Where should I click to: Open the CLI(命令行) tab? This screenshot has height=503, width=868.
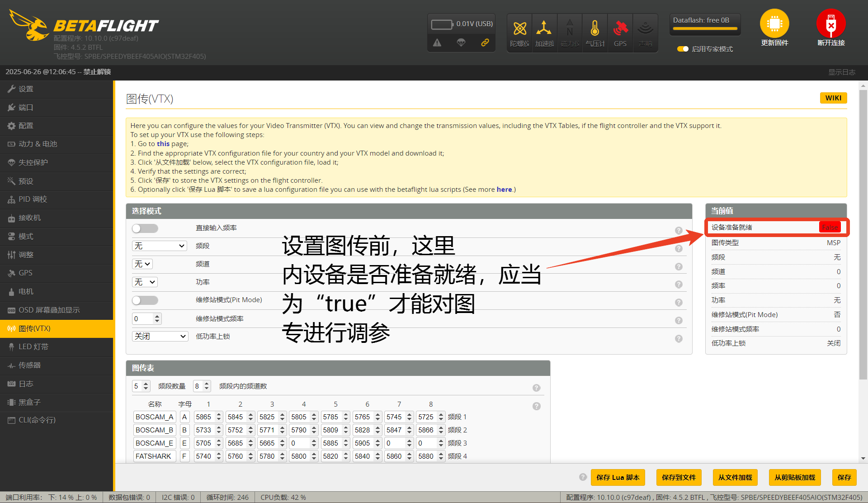point(57,420)
